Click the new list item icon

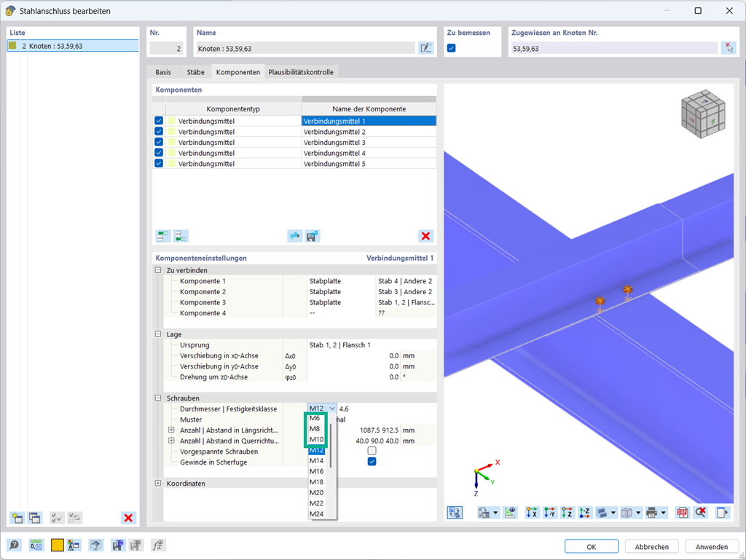point(17,518)
